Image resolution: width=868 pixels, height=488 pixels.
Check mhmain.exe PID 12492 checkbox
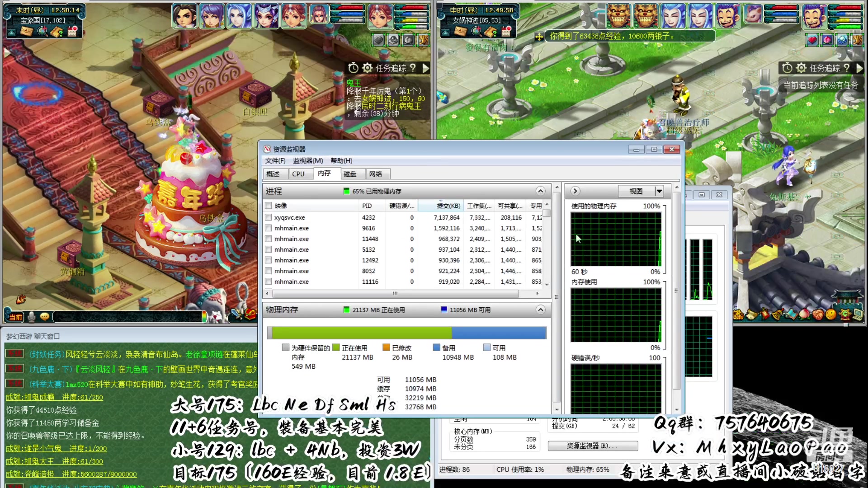coord(269,260)
